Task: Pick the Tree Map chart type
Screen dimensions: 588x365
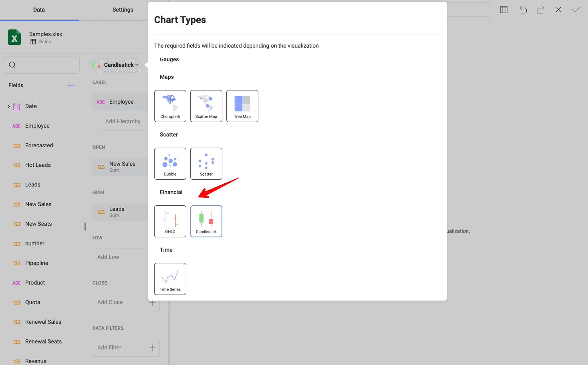Action: click(x=242, y=106)
